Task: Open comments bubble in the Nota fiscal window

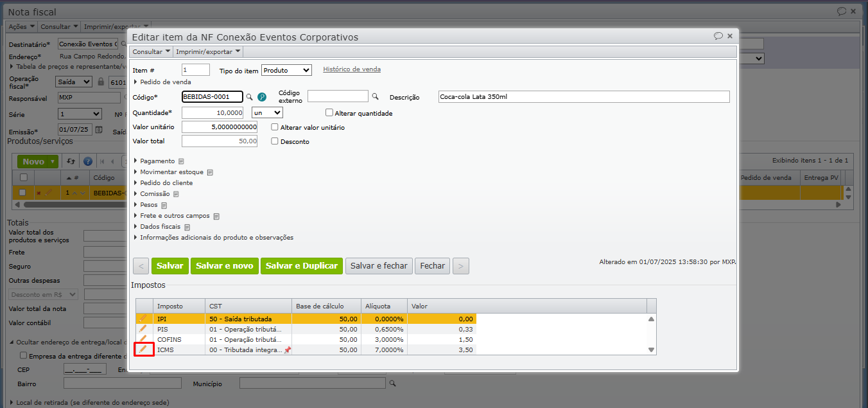Action: coord(842,12)
